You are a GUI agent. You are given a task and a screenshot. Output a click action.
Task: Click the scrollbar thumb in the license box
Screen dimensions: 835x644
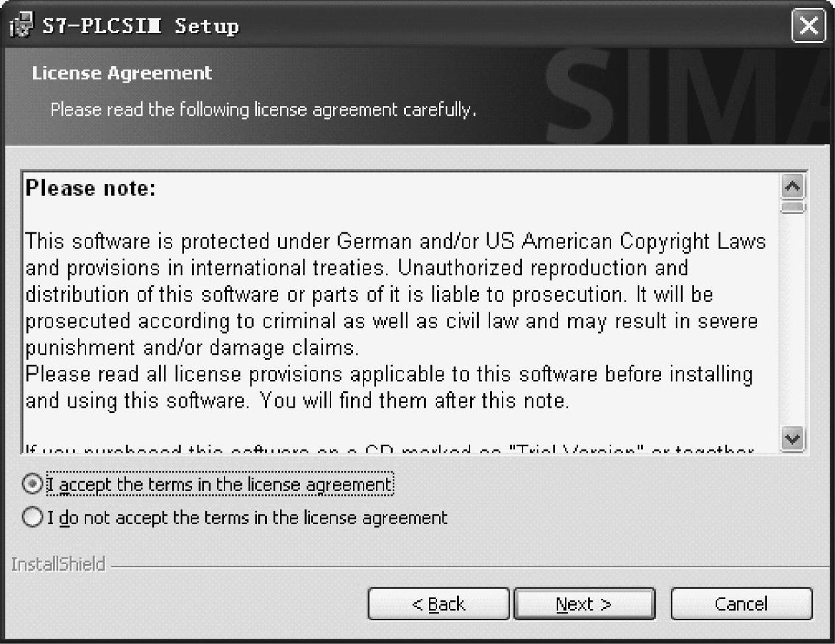(793, 207)
